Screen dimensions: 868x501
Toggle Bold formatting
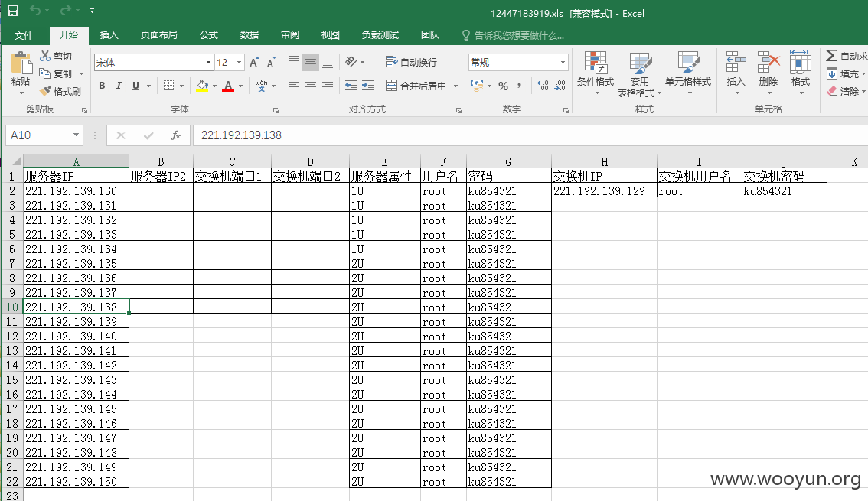(102, 86)
